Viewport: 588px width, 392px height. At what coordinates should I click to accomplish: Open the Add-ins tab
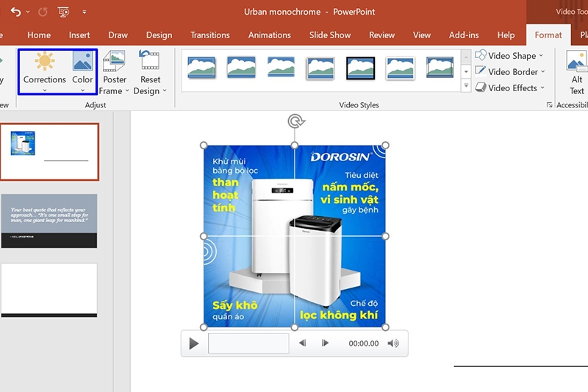pos(464,35)
